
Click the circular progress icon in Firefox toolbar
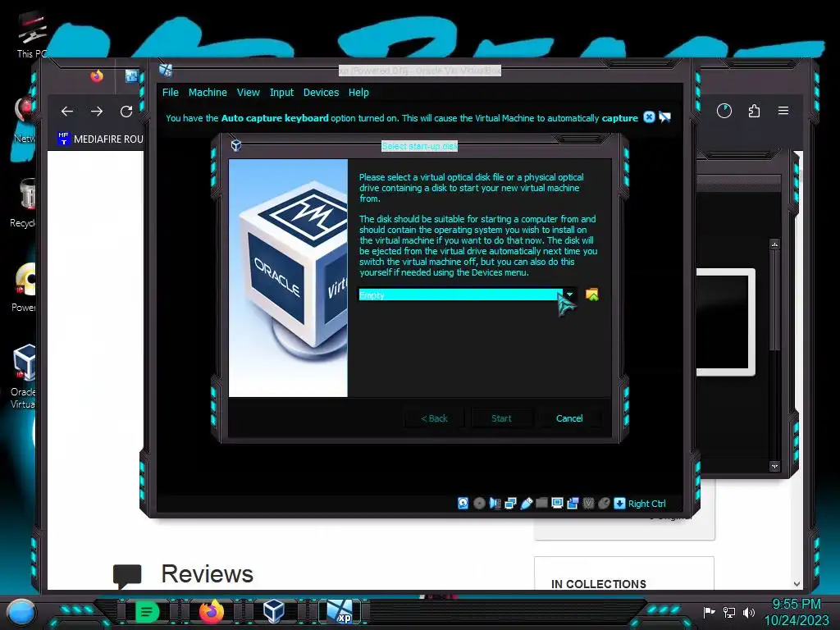click(x=724, y=111)
